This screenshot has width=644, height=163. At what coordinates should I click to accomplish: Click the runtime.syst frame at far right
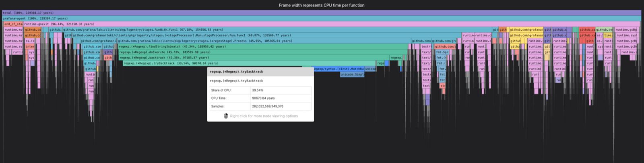click(626, 35)
